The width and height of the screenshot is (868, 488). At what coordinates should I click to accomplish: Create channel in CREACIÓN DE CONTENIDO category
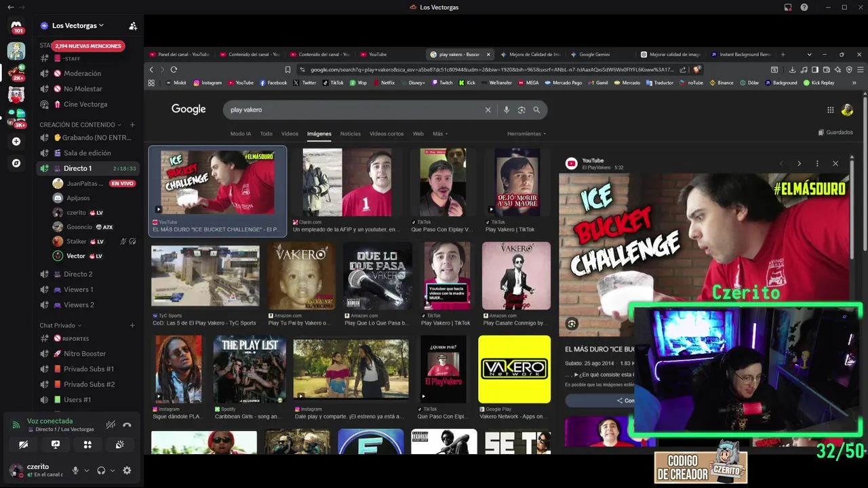132,125
